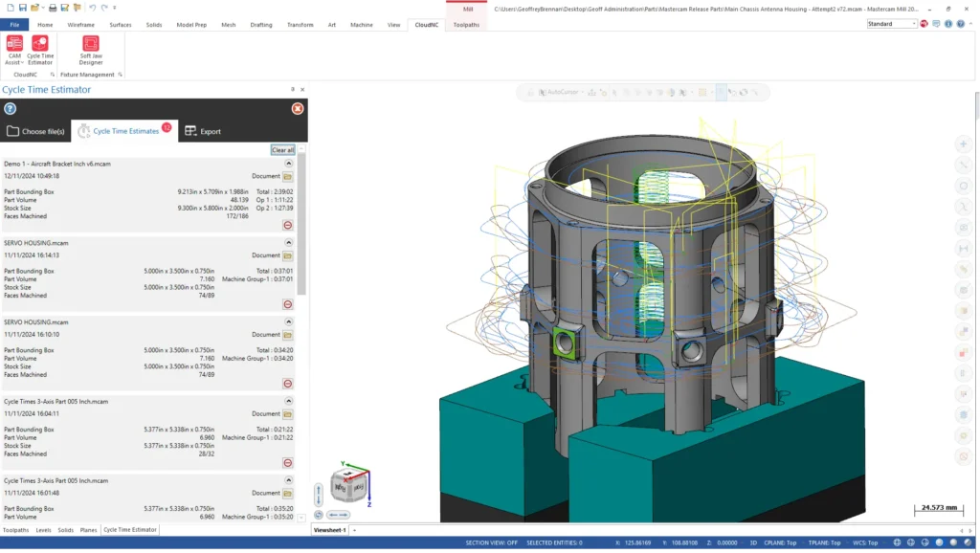Image resolution: width=980 pixels, height=553 pixels.
Task: Open CAM Assist in the ribbon
Action: (x=14, y=50)
